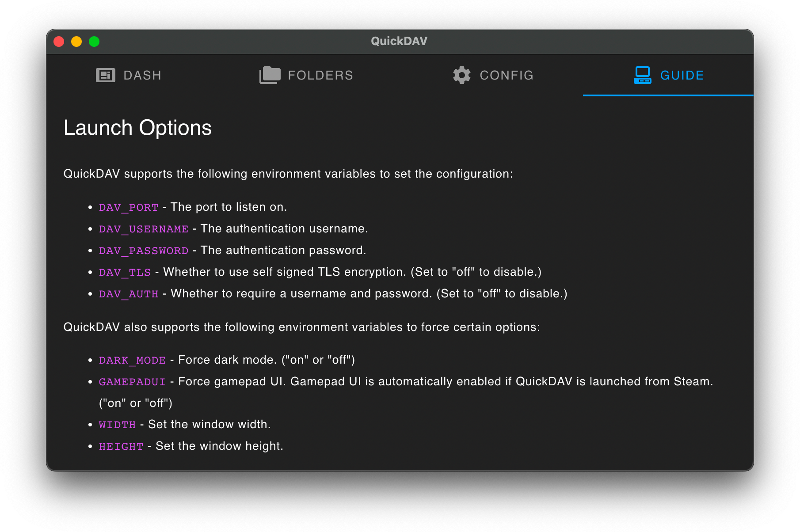
Task: Click the Folders stacked-folder icon
Action: tap(270, 75)
